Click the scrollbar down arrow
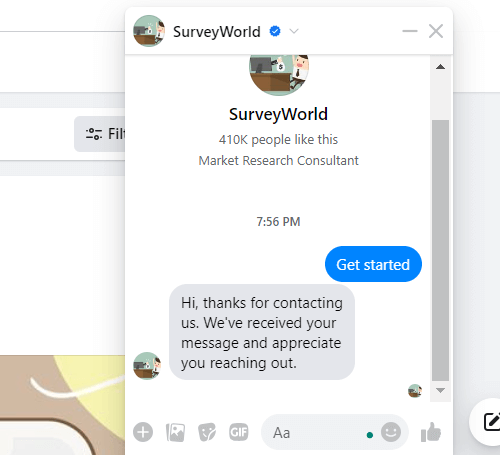This screenshot has height=455, width=500. click(440, 390)
